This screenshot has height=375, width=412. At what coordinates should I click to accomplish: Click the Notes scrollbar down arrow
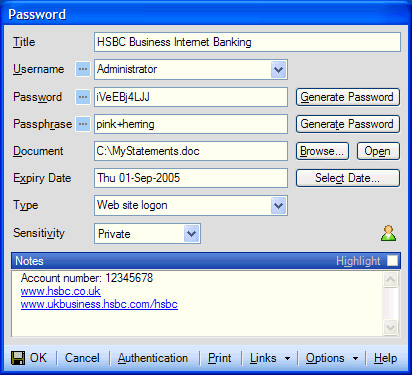click(390, 328)
